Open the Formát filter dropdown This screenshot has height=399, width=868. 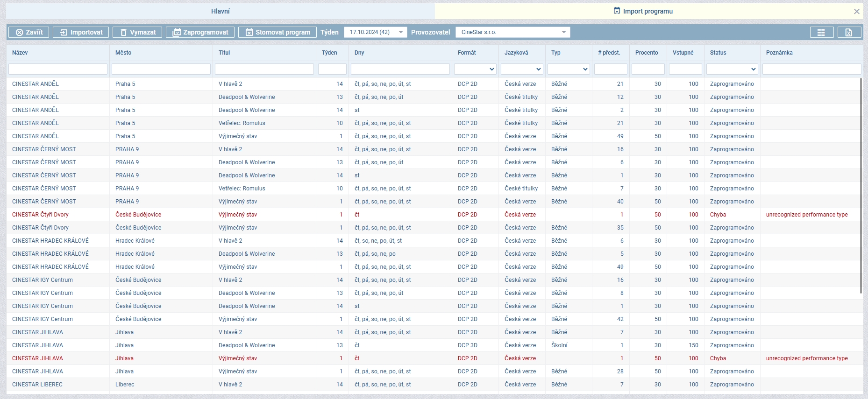coord(475,69)
